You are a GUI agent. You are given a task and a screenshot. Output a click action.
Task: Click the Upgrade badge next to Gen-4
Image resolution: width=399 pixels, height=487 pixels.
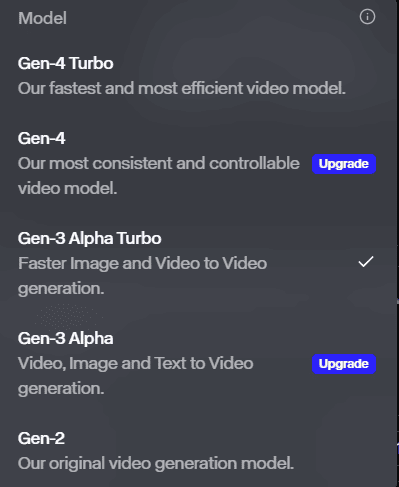(344, 164)
